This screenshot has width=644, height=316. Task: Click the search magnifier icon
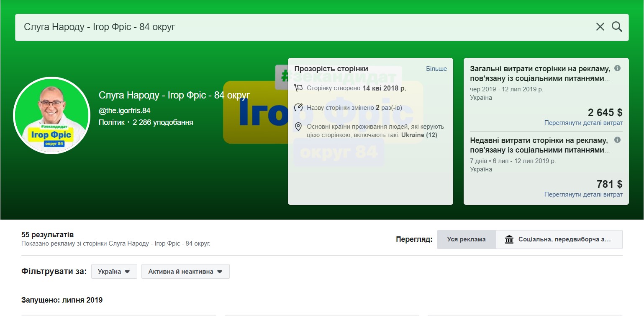pos(617,27)
